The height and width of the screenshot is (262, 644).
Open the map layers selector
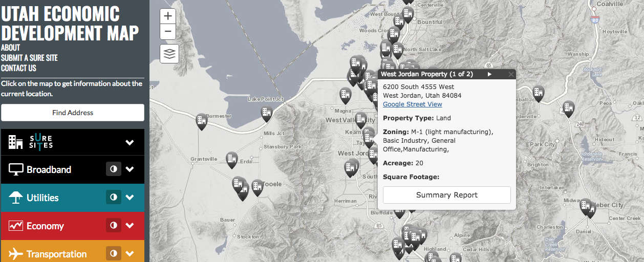[169, 53]
